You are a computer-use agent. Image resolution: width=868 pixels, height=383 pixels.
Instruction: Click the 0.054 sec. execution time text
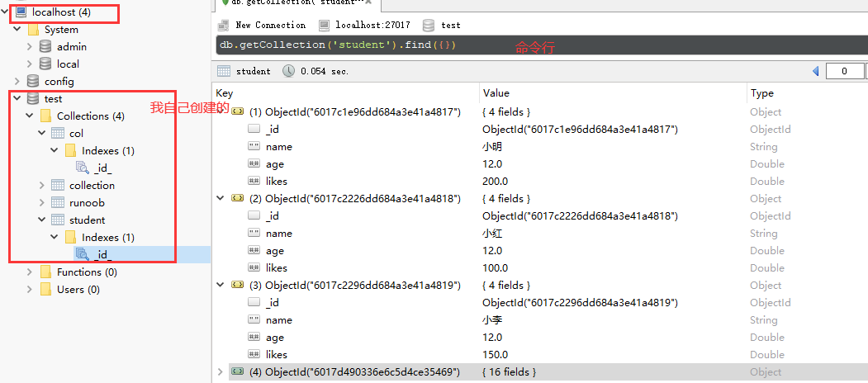tap(325, 71)
